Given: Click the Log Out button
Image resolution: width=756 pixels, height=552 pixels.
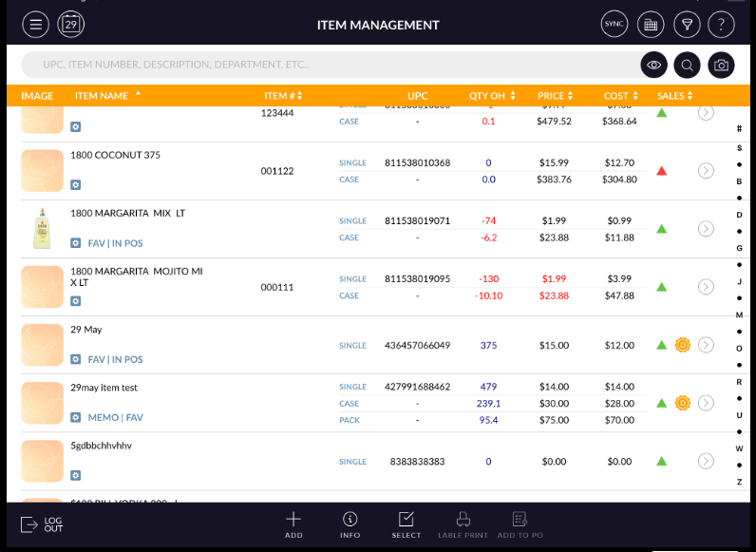Looking at the screenshot, I should (42, 523).
